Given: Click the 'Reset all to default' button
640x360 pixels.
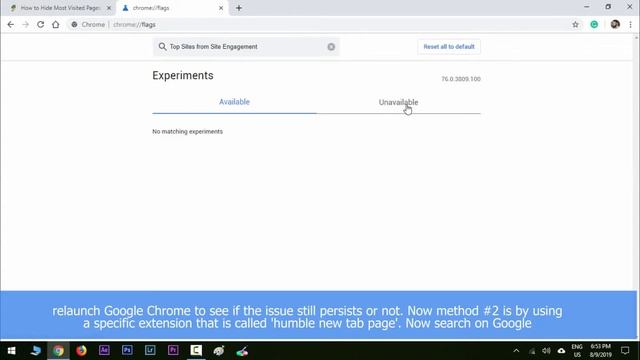Looking at the screenshot, I should pos(449,47).
